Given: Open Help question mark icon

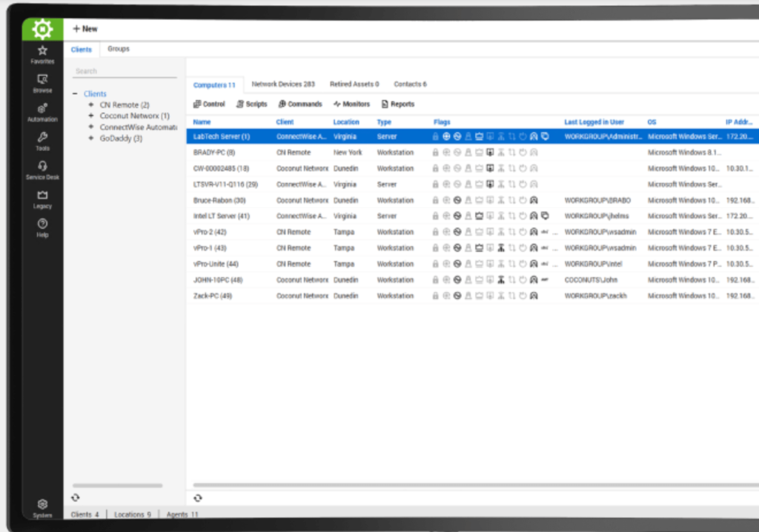Looking at the screenshot, I should 42,228.
